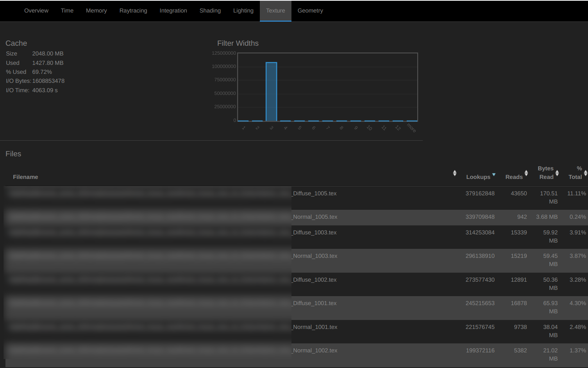Sort by Bytes Read column header

click(546, 173)
